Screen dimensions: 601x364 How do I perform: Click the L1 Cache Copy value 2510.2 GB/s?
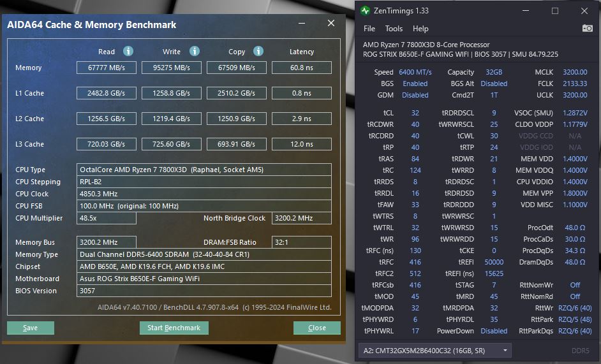(x=237, y=93)
